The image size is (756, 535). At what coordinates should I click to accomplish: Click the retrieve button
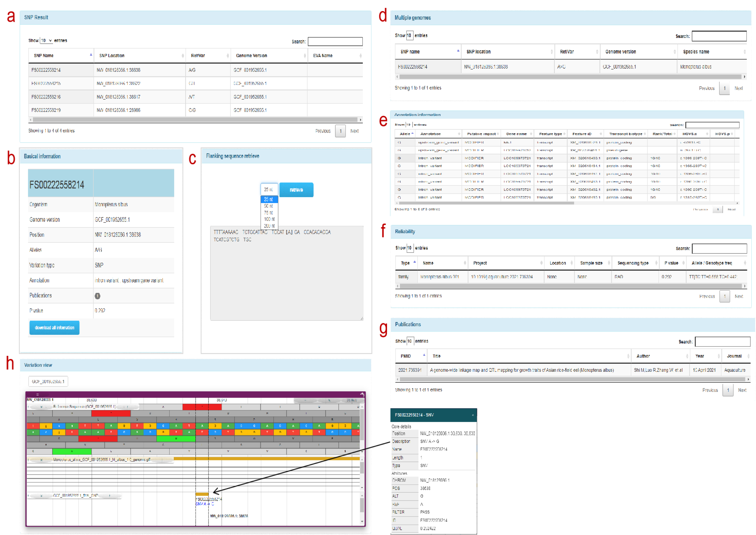(x=296, y=190)
